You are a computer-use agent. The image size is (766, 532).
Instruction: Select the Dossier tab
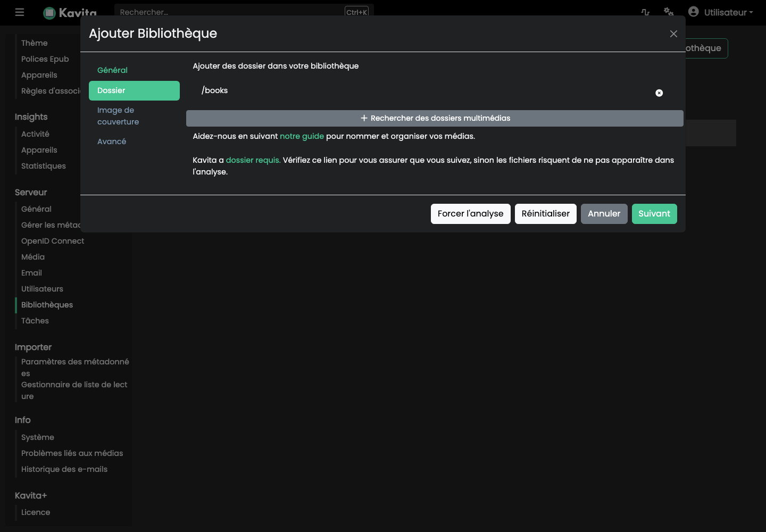(x=134, y=90)
